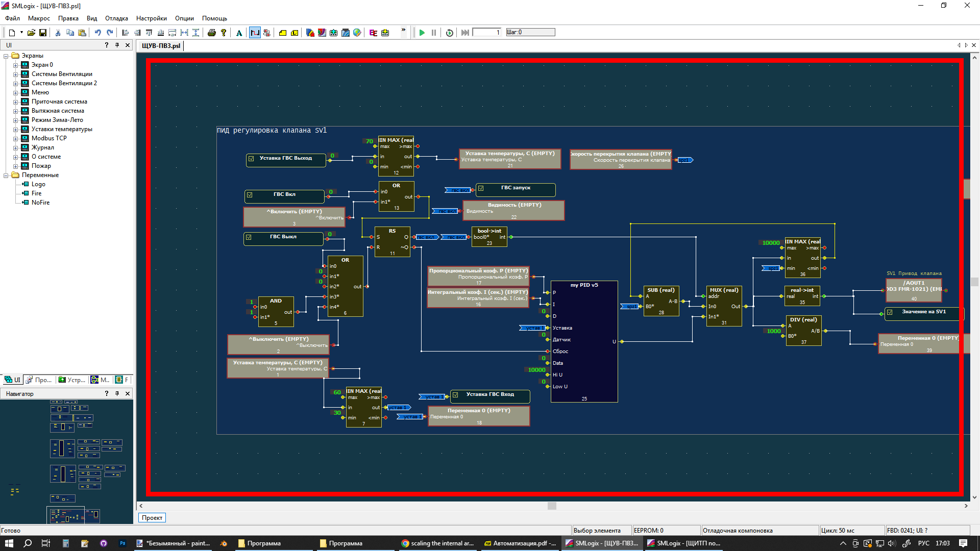The width and height of the screenshot is (980, 551).
Task: Click inside the Шаг step input field
Action: click(531, 32)
